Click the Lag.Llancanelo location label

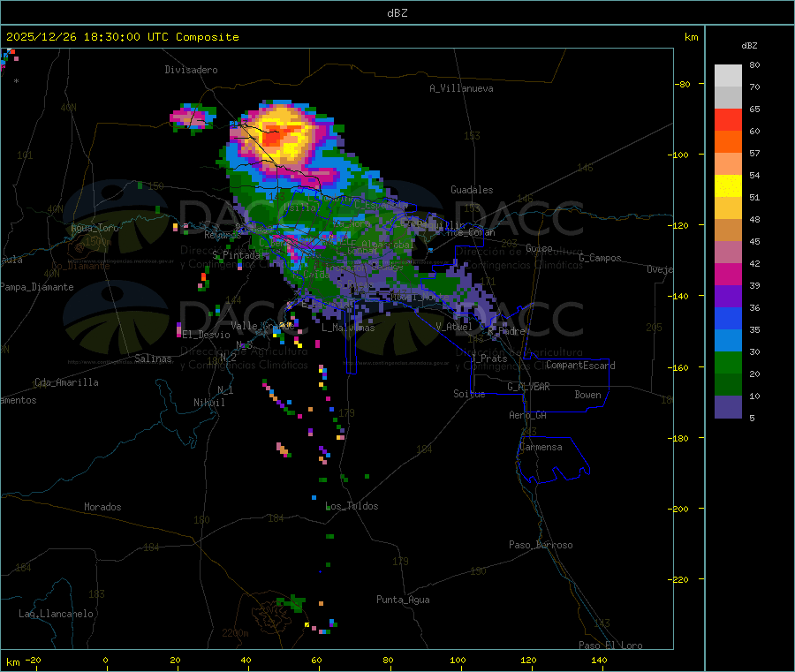56,614
